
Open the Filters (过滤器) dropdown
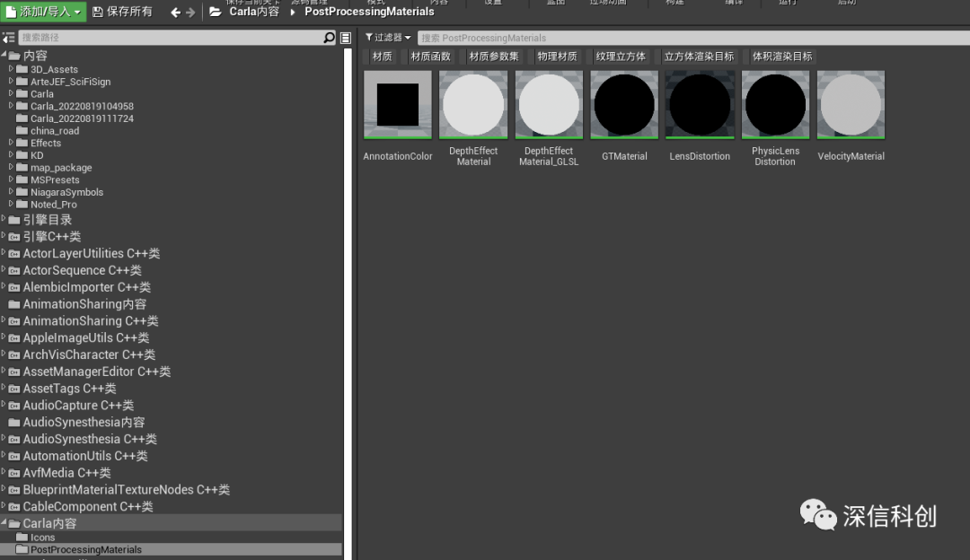[388, 38]
